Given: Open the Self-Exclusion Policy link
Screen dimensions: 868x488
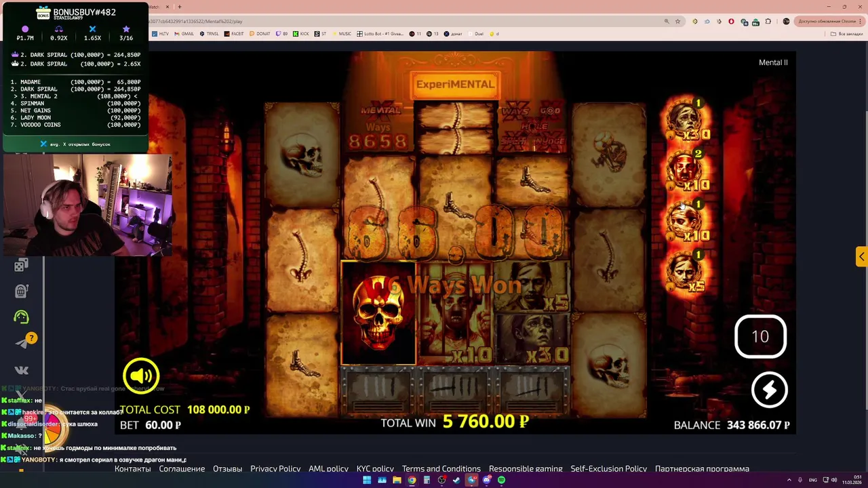Looking at the screenshot, I should coord(608,468).
